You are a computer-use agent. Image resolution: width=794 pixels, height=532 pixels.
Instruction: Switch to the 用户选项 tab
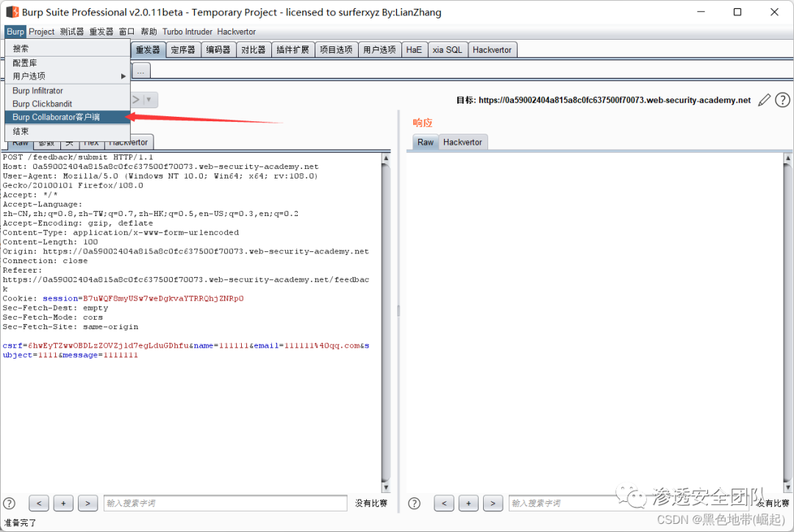point(379,50)
